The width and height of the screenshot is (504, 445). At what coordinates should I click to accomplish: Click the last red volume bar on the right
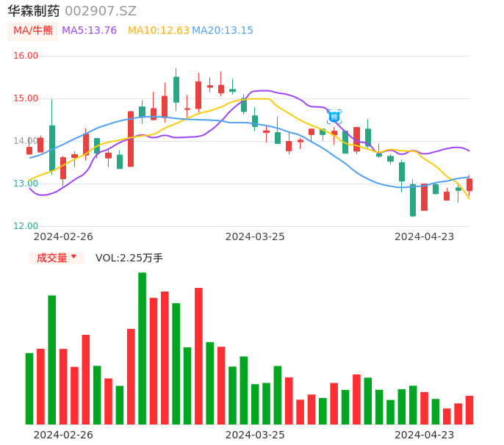tap(469, 410)
